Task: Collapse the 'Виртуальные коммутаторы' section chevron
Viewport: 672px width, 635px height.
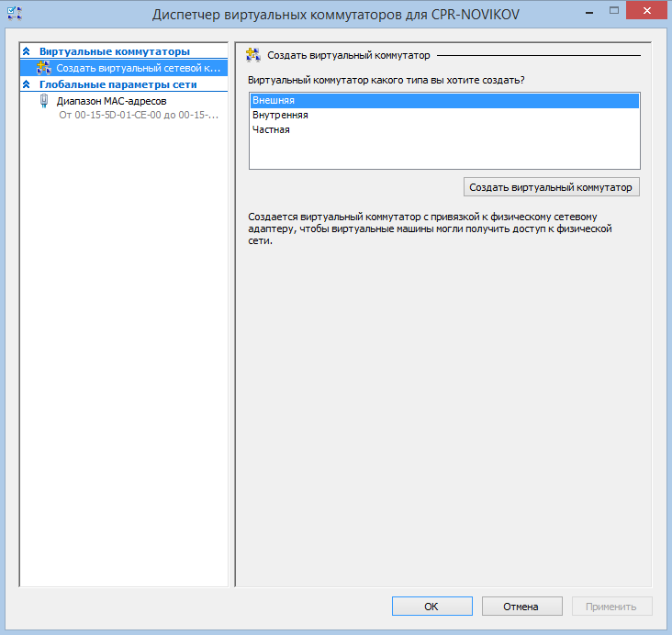Action: [27, 52]
